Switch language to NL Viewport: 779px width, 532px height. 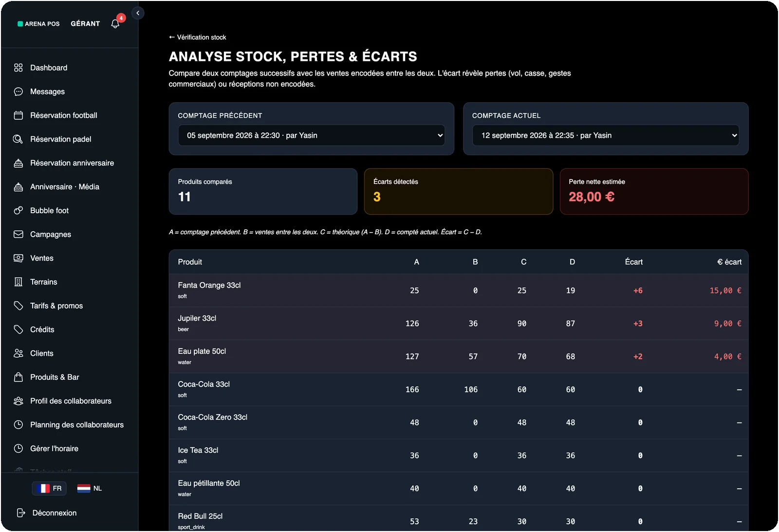90,488
